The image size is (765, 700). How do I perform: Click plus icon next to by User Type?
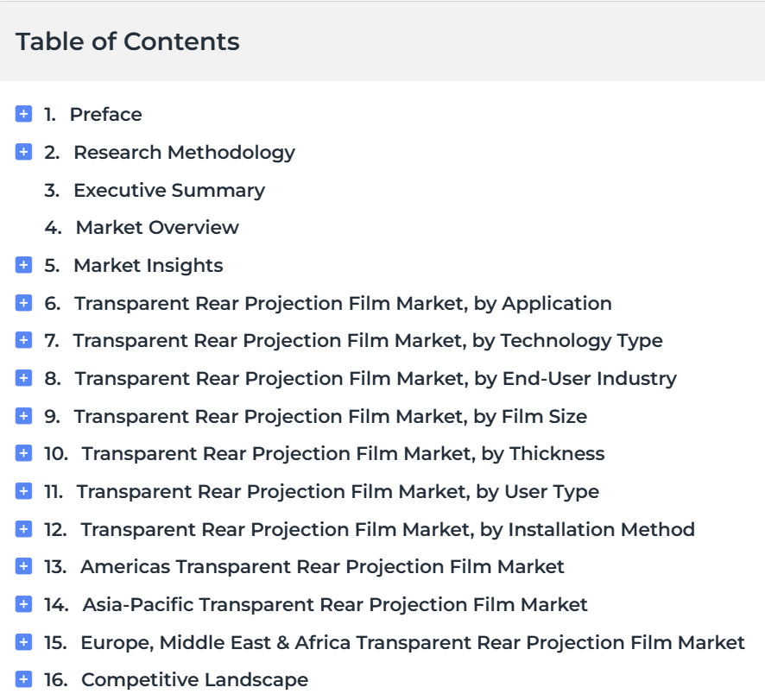tap(23, 491)
